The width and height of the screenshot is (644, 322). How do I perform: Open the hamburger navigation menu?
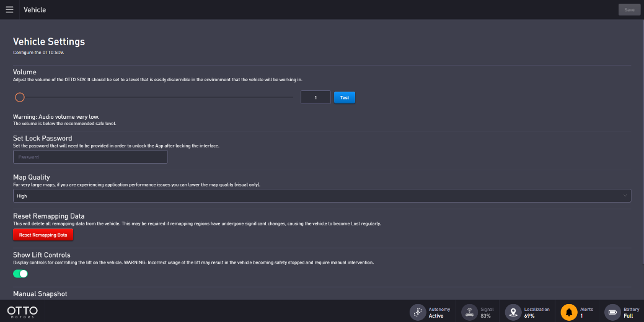pyautogui.click(x=9, y=10)
